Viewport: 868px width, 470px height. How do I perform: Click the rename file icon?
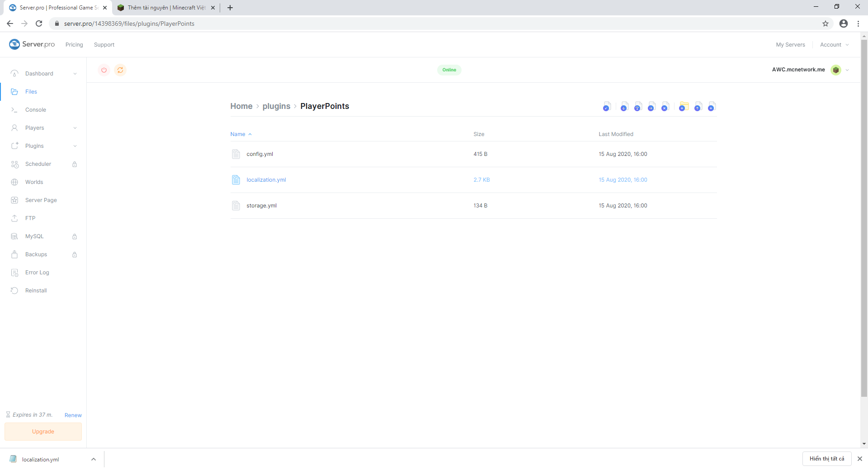click(x=638, y=107)
